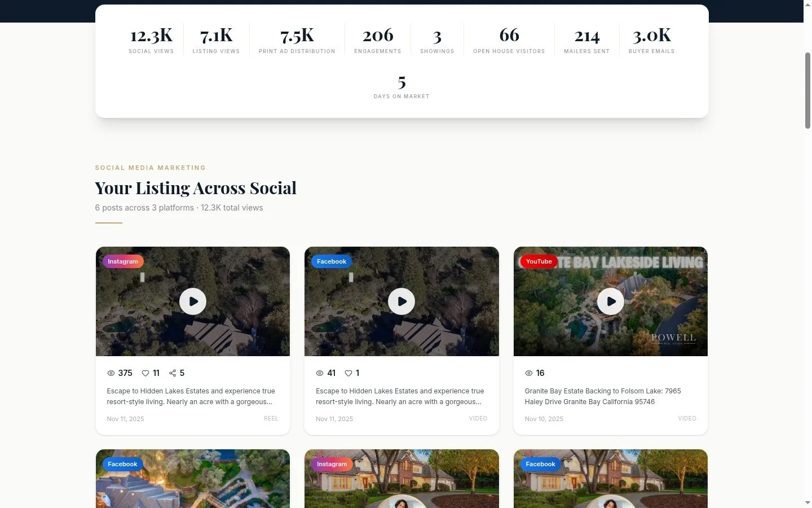The image size is (812, 508).
Task: Play the Facebook video dated Nov 11
Action: 401,301
